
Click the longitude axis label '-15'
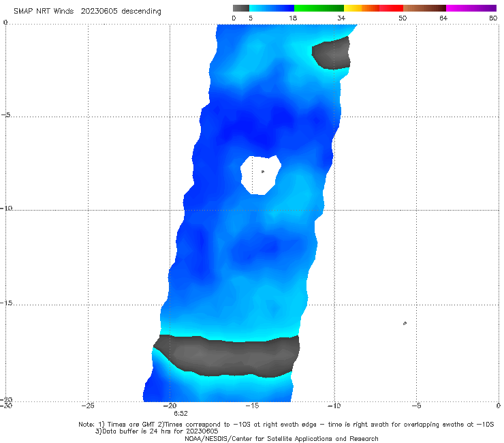[252, 406]
